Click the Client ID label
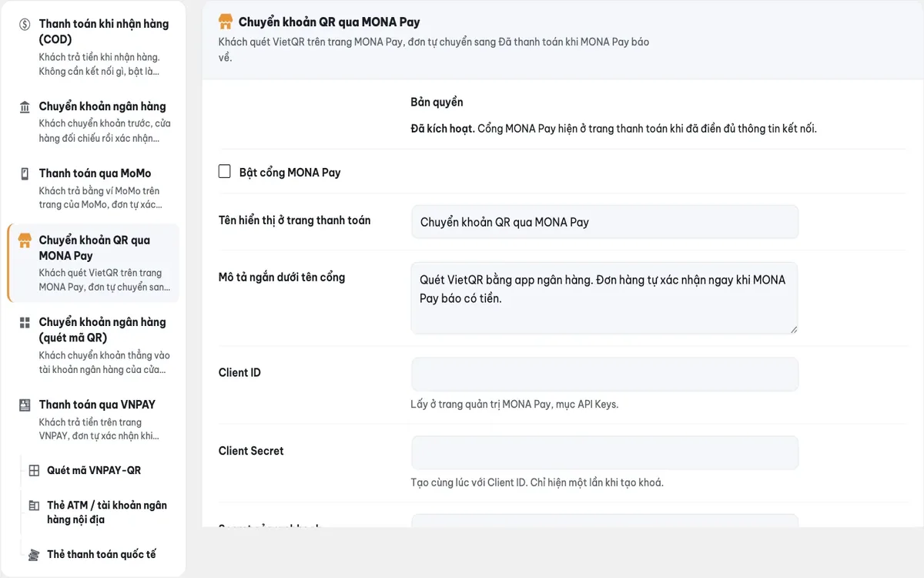The height and width of the screenshot is (578, 924). tap(239, 372)
